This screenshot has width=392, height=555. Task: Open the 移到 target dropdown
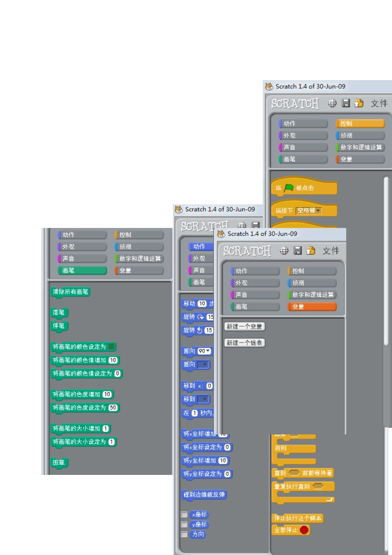(x=203, y=399)
